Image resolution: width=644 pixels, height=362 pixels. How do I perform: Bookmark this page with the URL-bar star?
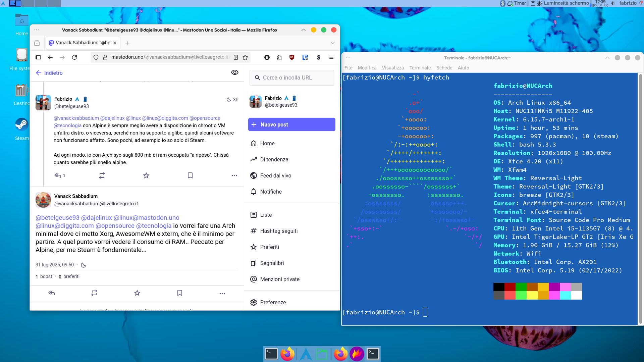[245, 57]
